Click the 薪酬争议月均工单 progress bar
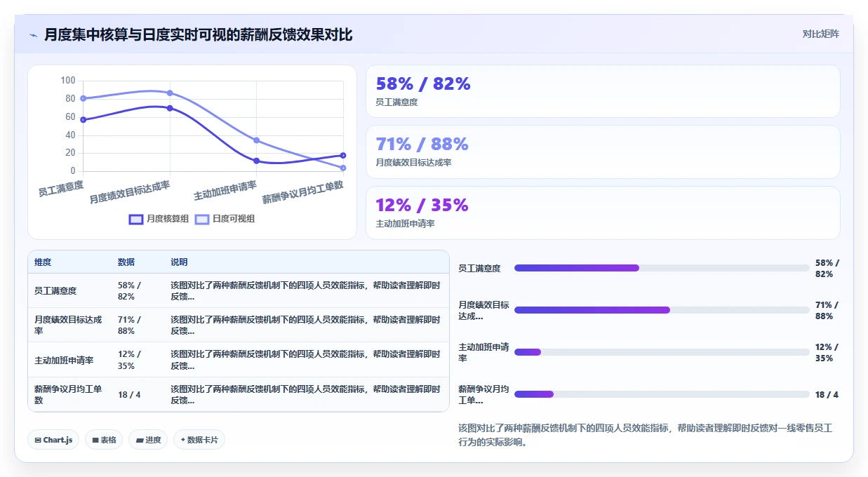The image size is (868, 477). 662,394
